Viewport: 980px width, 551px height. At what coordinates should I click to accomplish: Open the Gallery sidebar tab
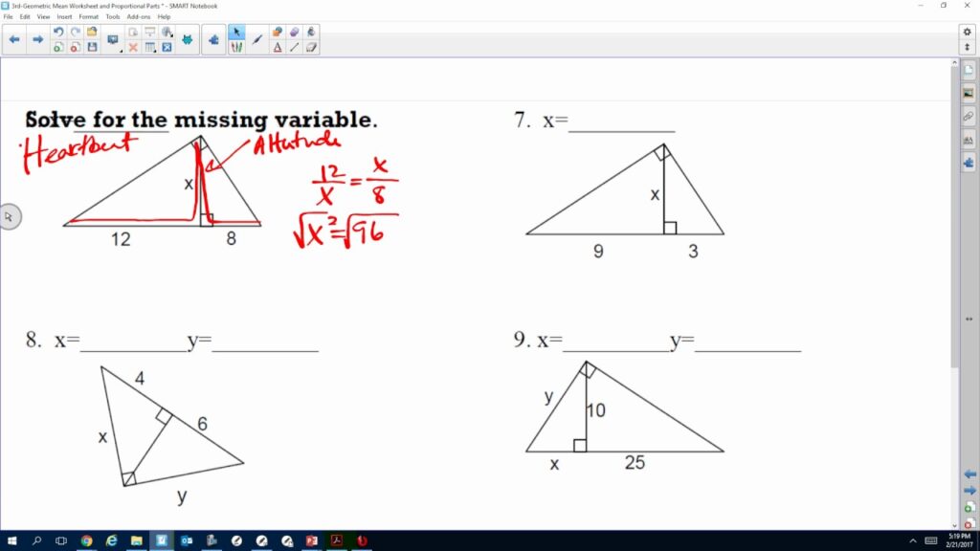click(x=969, y=94)
